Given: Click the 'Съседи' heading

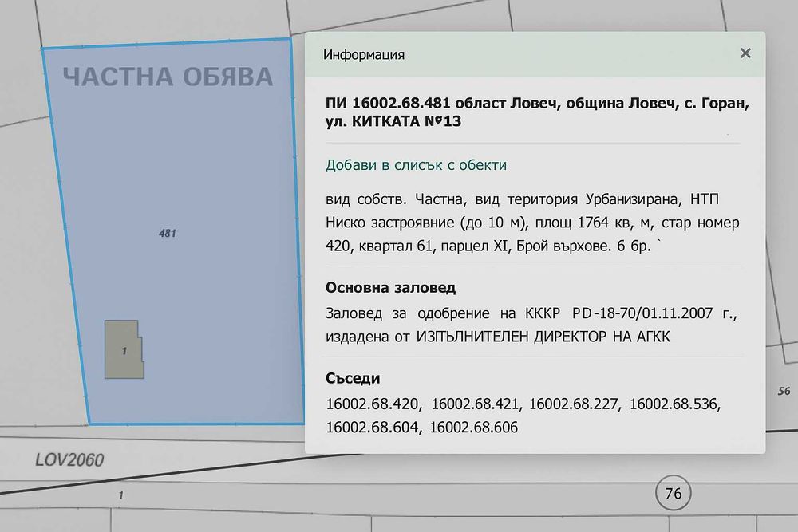Looking at the screenshot, I should tap(353, 378).
